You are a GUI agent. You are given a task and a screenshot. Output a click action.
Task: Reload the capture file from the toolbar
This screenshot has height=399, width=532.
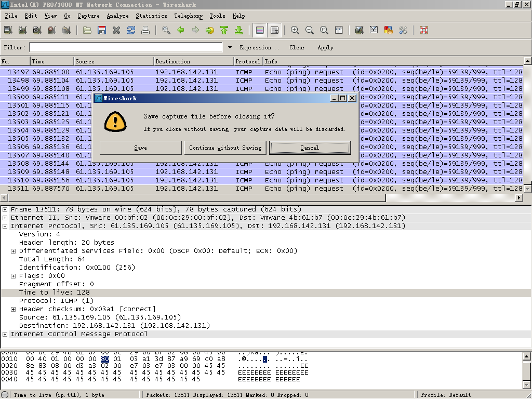coord(131,30)
